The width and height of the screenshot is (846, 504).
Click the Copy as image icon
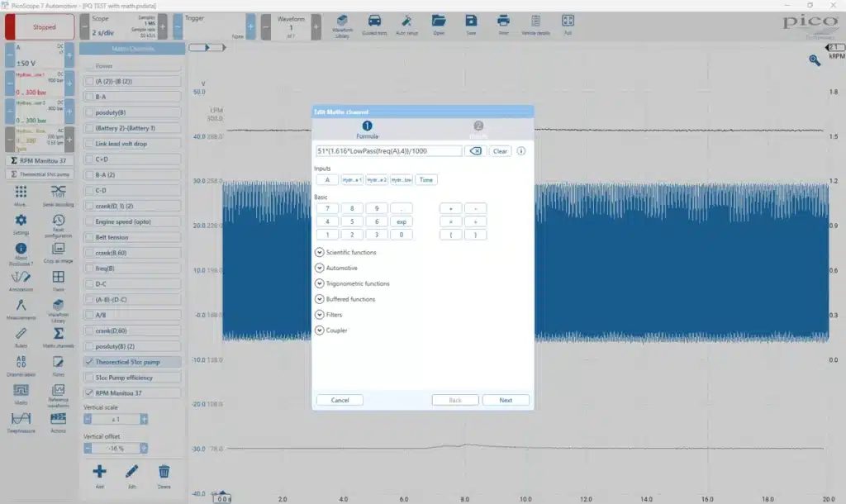click(59, 252)
